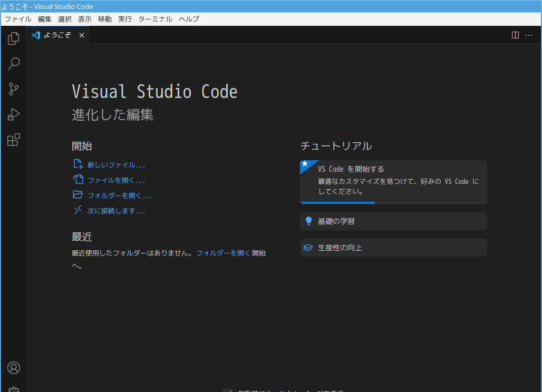This screenshot has height=392, width=542.
Task: Open the VS Code を開始する walkthrough card
Action: (393, 182)
